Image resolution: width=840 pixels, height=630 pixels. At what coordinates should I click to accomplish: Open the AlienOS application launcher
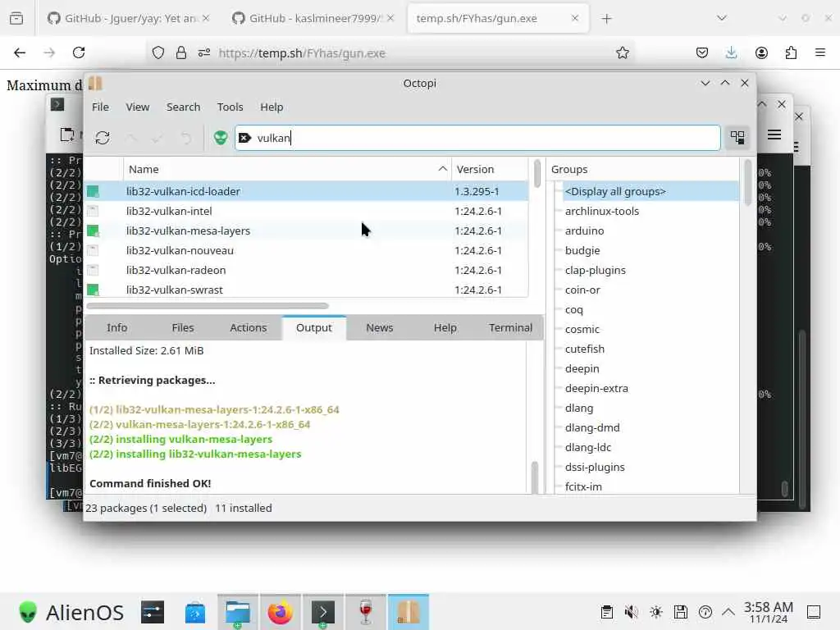(x=71, y=612)
